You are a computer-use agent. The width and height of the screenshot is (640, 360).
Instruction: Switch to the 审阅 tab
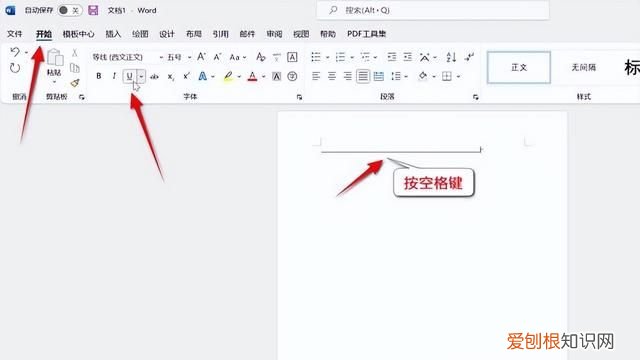[274, 34]
